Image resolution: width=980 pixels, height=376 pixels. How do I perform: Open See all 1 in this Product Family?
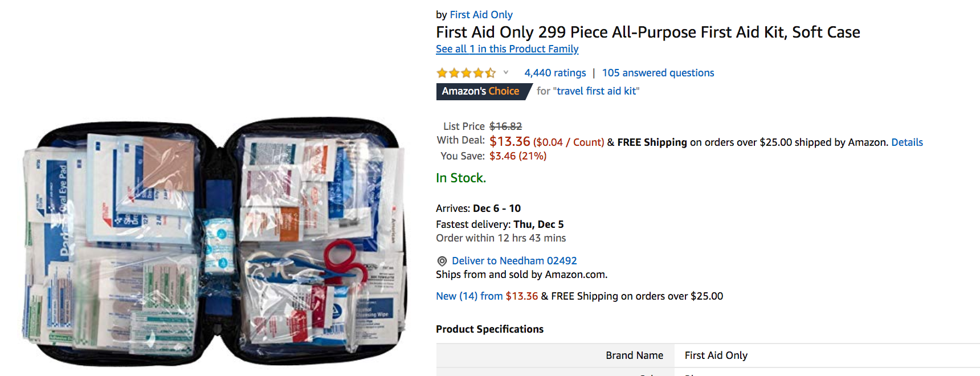point(507,49)
